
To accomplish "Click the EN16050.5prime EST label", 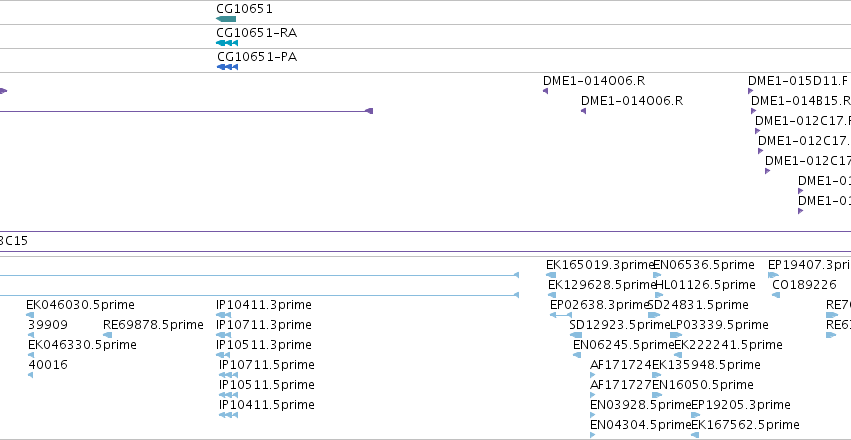I will pyautogui.click(x=703, y=385).
